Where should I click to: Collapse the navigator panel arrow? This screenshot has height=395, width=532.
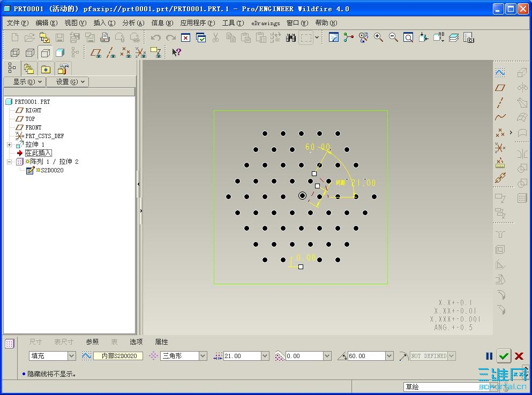click(x=138, y=184)
